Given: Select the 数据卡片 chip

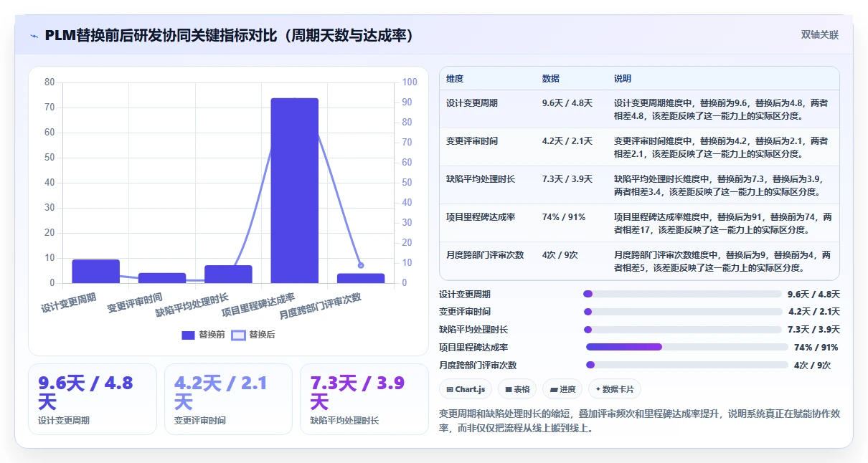Looking at the screenshot, I should (614, 389).
